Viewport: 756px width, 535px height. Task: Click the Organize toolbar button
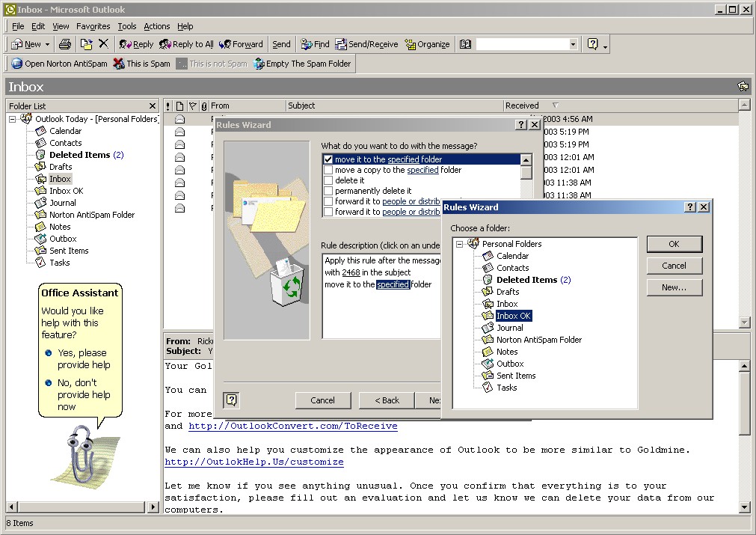427,44
